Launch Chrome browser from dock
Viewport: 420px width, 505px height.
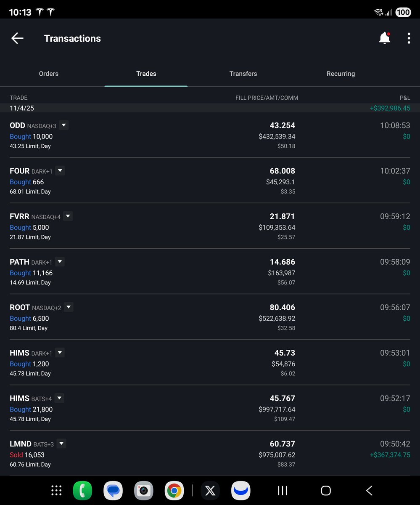point(174,490)
